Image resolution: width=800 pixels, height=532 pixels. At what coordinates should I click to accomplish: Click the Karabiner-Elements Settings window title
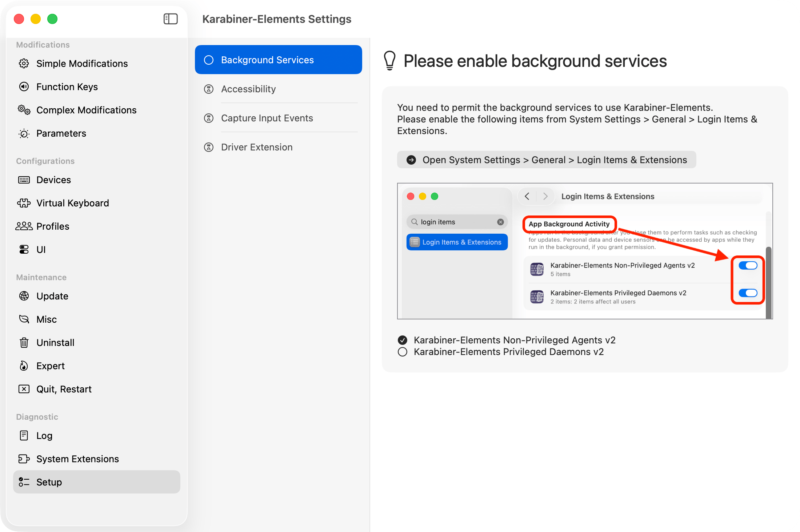point(277,19)
